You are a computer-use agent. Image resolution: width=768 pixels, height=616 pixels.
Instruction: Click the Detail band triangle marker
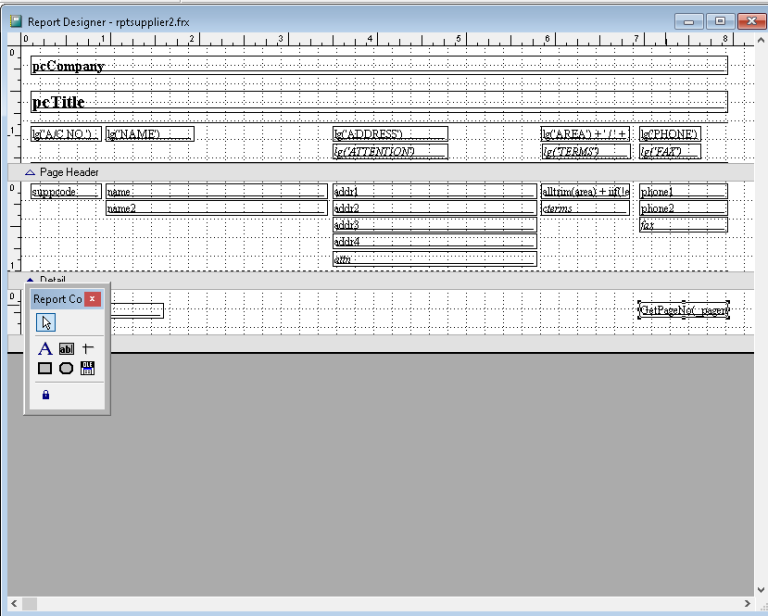[x=30, y=280]
